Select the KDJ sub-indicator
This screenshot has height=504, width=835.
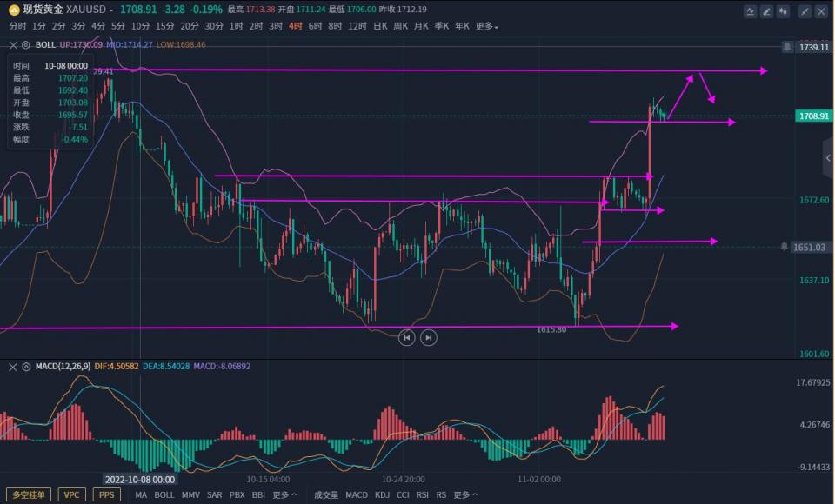tap(382, 494)
